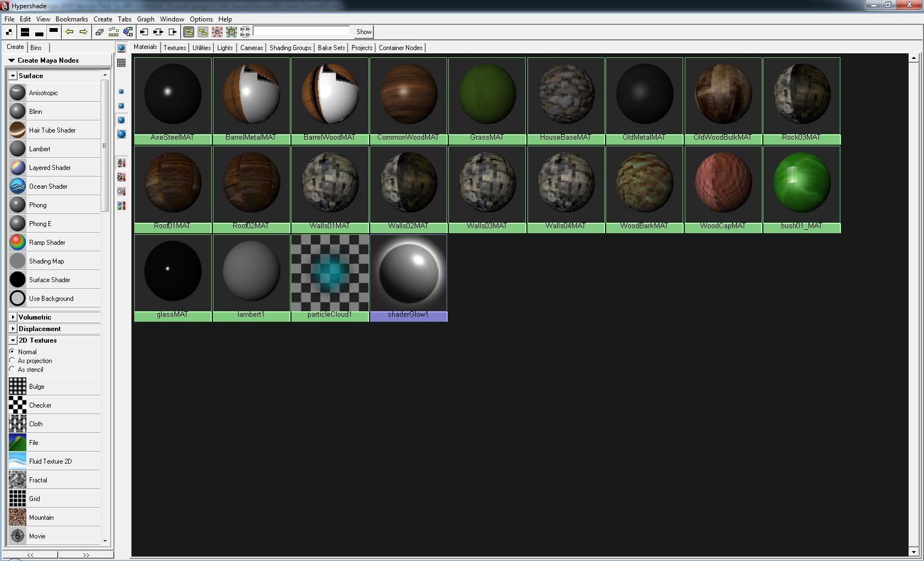Click the red container toolbar icon
This screenshot has width=924, height=561.
coord(217,32)
